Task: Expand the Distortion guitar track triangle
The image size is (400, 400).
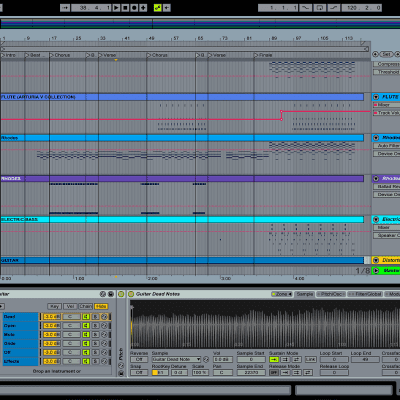Action: click(x=376, y=260)
